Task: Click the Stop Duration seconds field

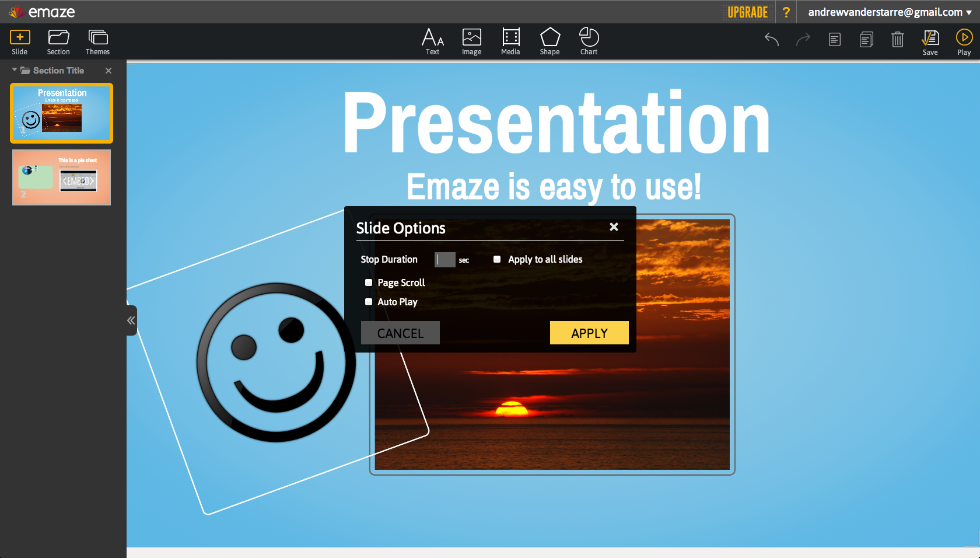Action: coord(444,260)
